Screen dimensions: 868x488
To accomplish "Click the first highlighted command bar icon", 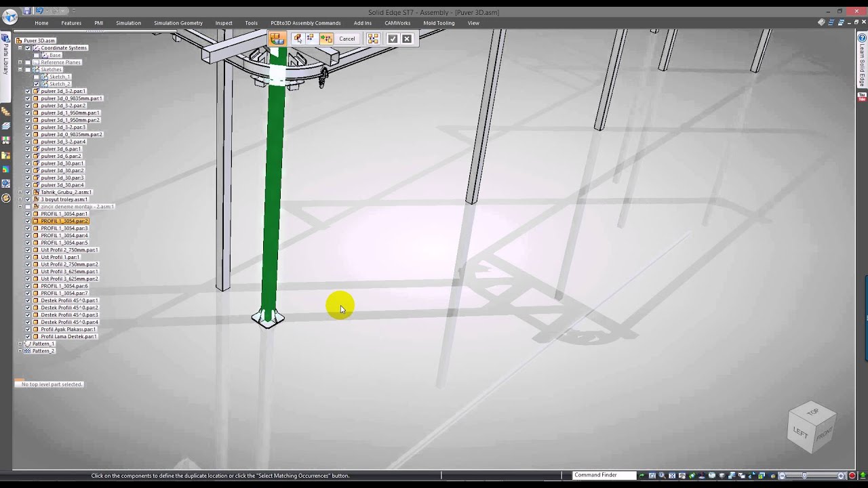I will point(277,39).
